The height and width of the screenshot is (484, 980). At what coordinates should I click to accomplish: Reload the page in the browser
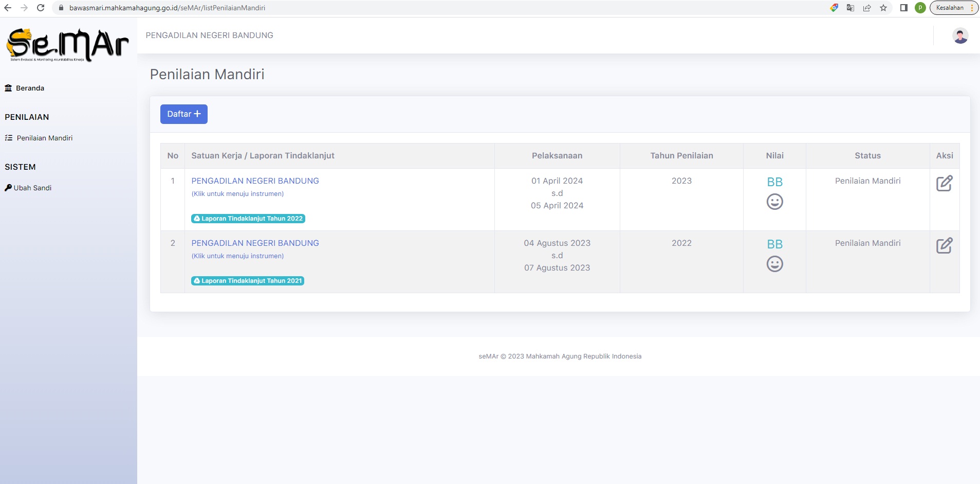coord(41,8)
